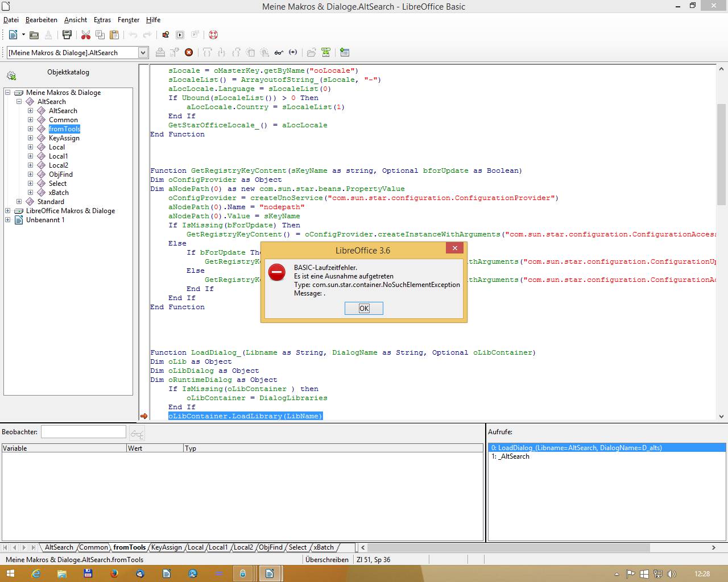Open the Ansicht menu

tap(76, 19)
